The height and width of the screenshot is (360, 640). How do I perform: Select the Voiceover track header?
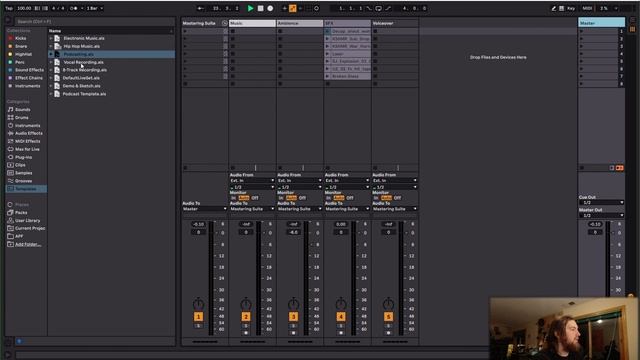[395, 23]
